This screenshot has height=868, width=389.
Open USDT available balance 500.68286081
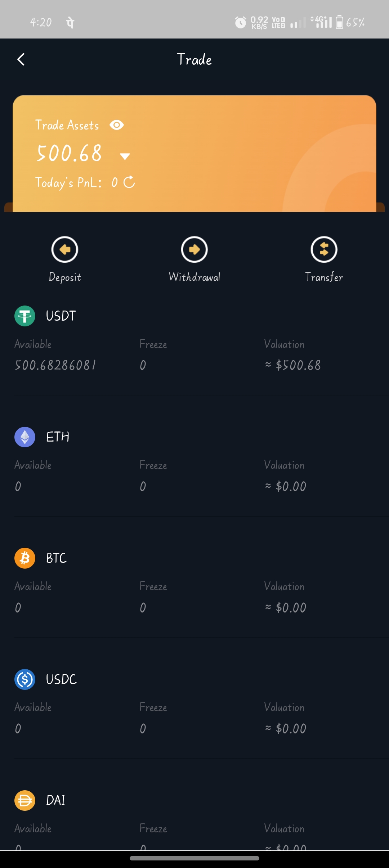coord(55,365)
